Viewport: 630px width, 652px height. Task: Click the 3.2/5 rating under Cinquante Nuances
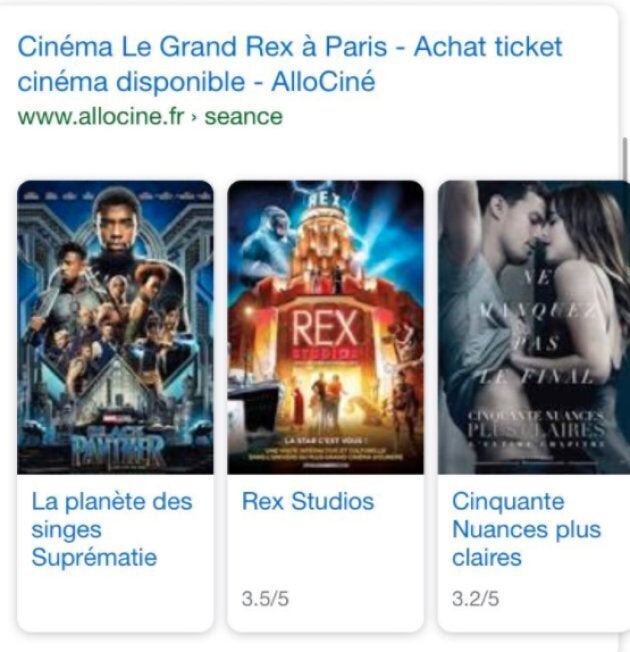pyautogui.click(x=475, y=599)
